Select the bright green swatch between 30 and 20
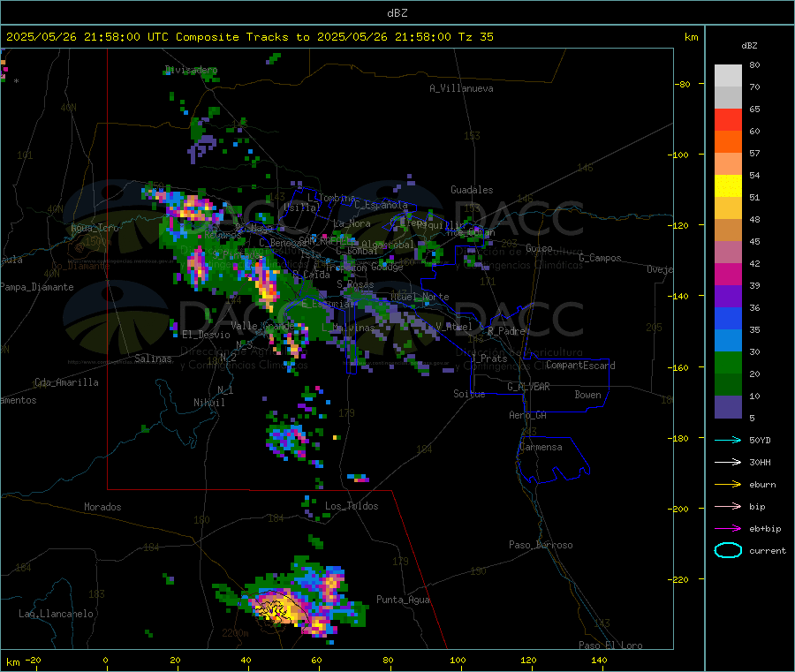The height and width of the screenshot is (672, 795). (728, 362)
